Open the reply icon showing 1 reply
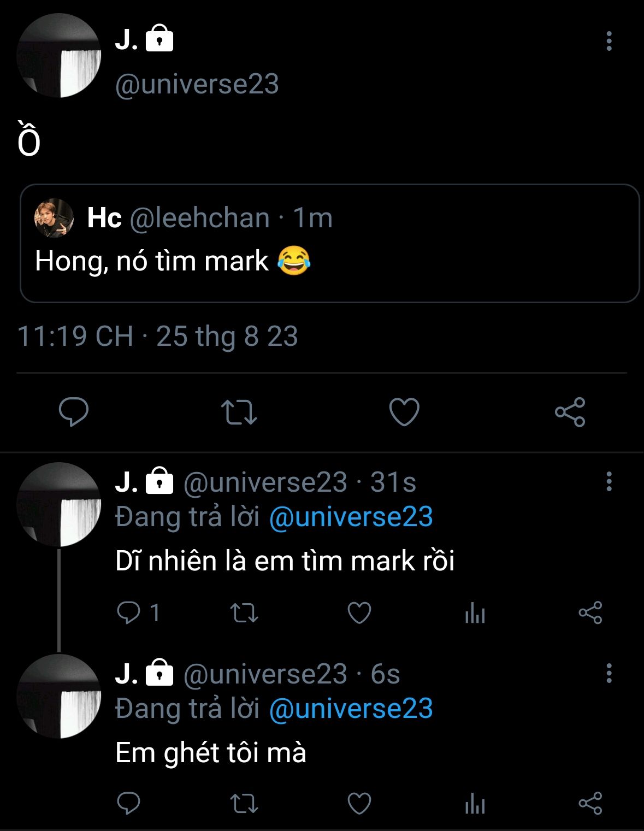Image resolution: width=644 pixels, height=831 pixels. [129, 612]
